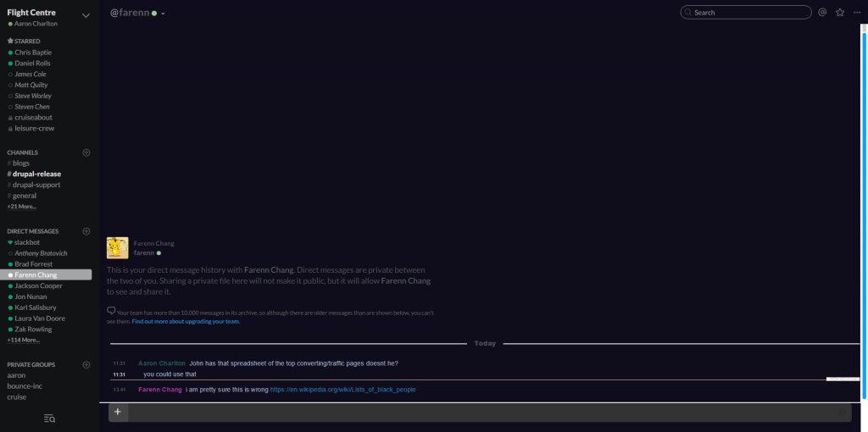
Task: Open Steve Worley direct message
Action: [33, 96]
